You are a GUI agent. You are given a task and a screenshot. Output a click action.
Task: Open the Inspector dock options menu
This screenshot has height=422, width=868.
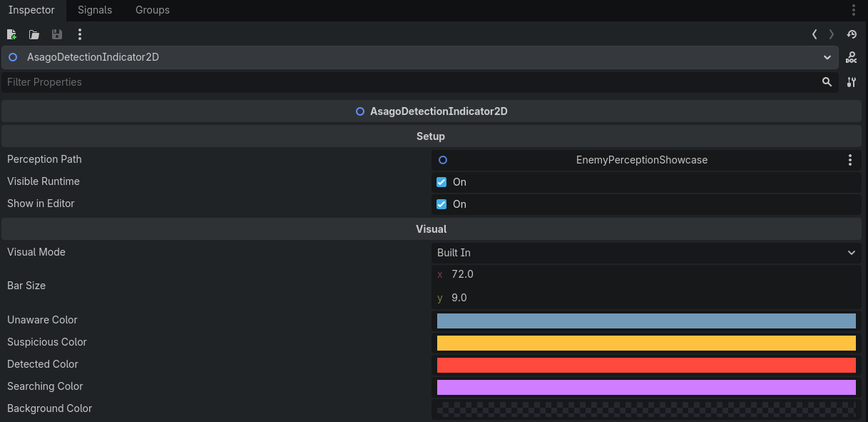854,10
